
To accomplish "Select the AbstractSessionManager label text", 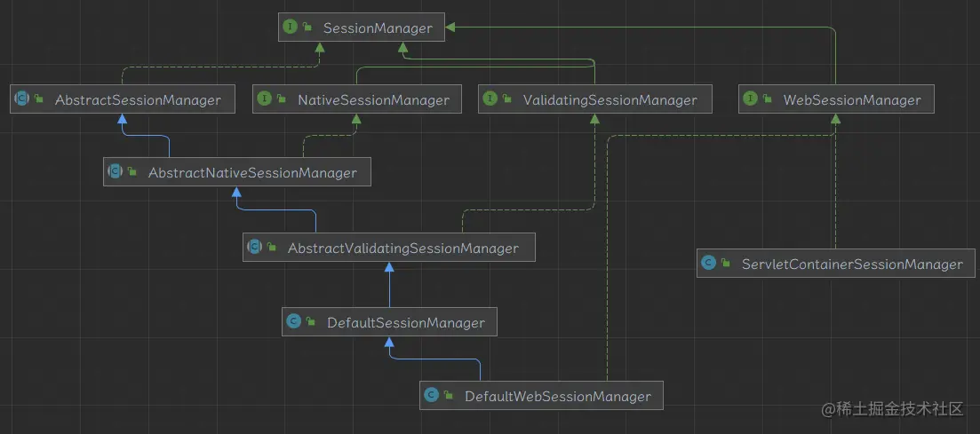I will 138,100.
